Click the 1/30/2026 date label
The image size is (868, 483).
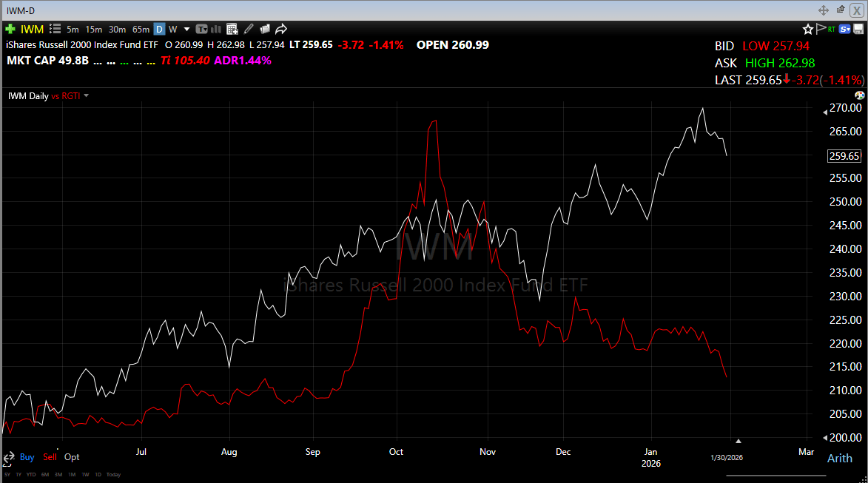727,458
